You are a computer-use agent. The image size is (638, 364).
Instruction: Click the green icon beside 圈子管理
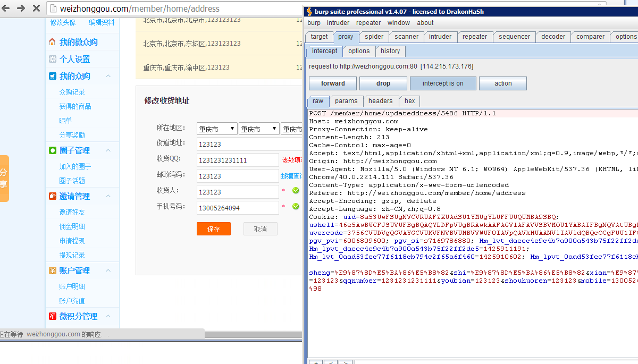coord(52,150)
